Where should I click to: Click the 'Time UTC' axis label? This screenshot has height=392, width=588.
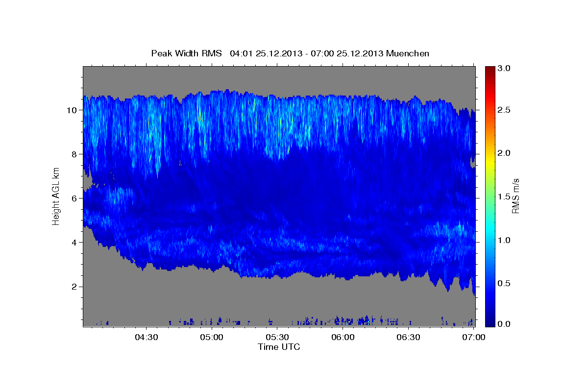[279, 347]
